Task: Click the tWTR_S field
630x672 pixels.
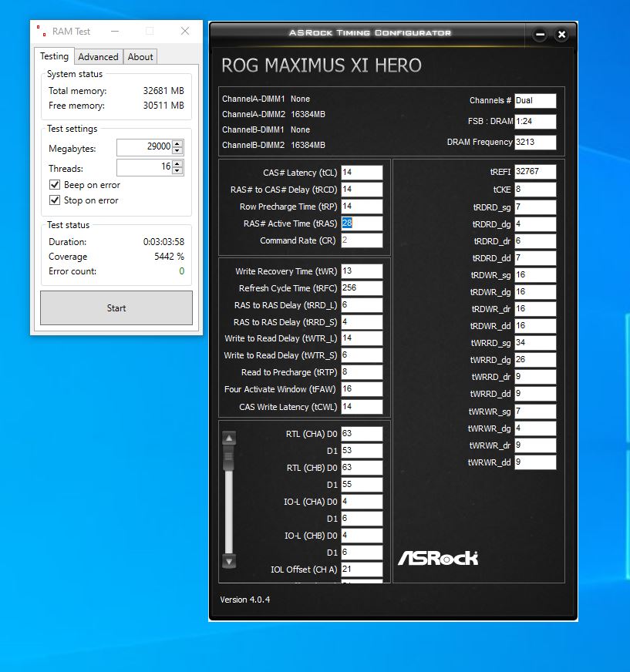Action: click(x=362, y=355)
